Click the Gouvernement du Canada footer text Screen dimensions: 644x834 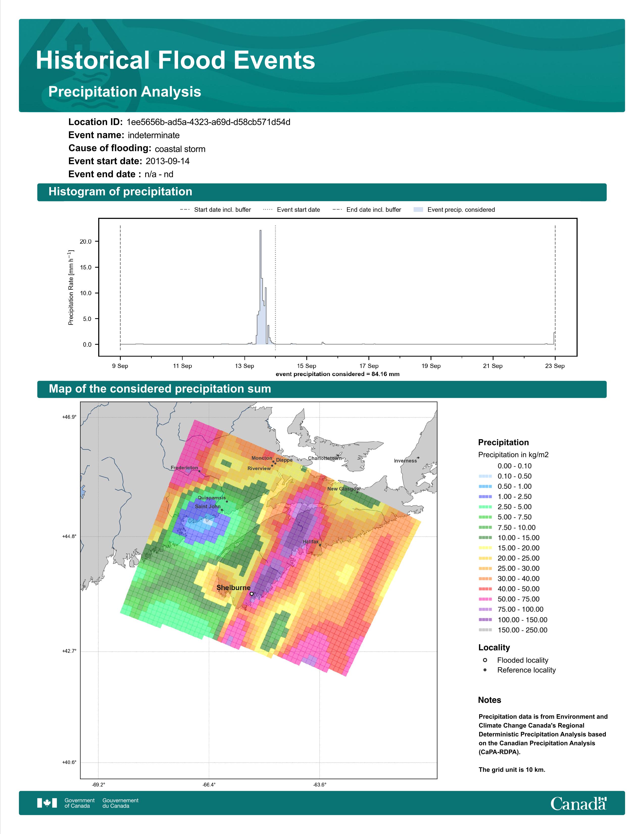[120, 803]
